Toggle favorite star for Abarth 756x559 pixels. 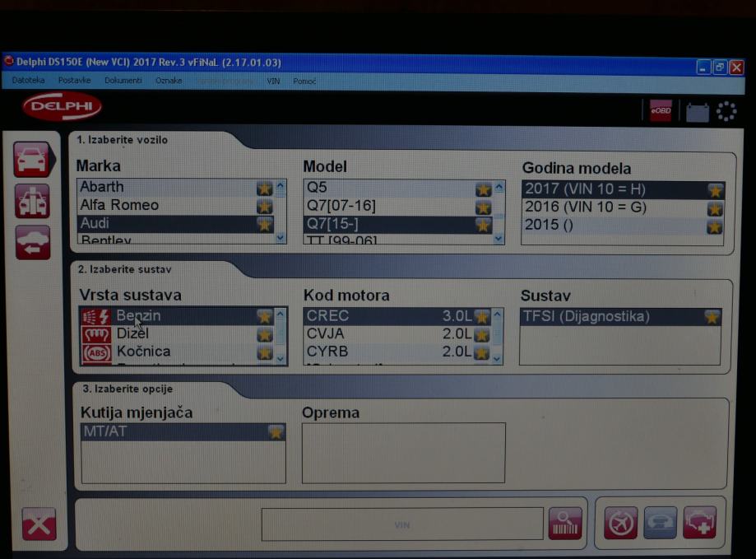tap(264, 188)
